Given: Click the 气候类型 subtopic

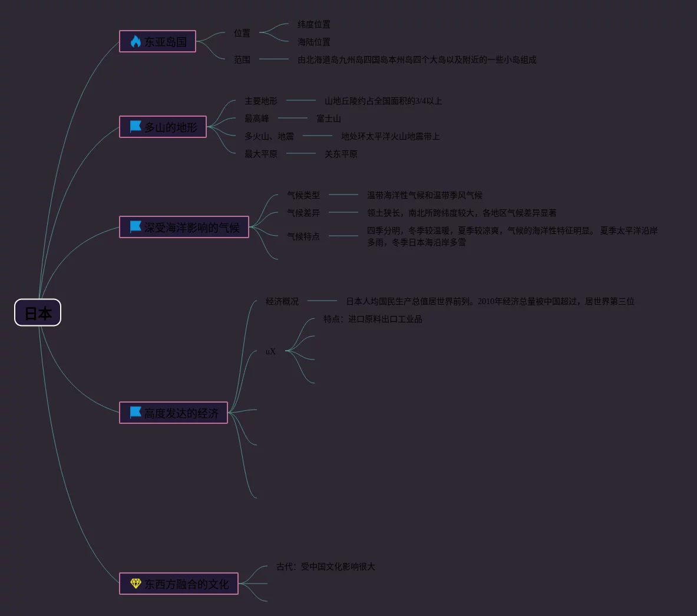Looking at the screenshot, I should 303,195.
